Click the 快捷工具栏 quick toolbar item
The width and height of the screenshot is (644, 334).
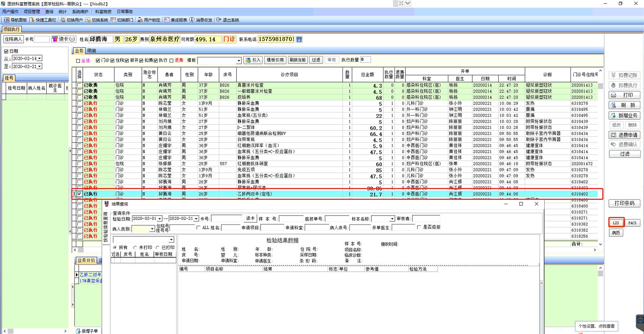click(43, 20)
